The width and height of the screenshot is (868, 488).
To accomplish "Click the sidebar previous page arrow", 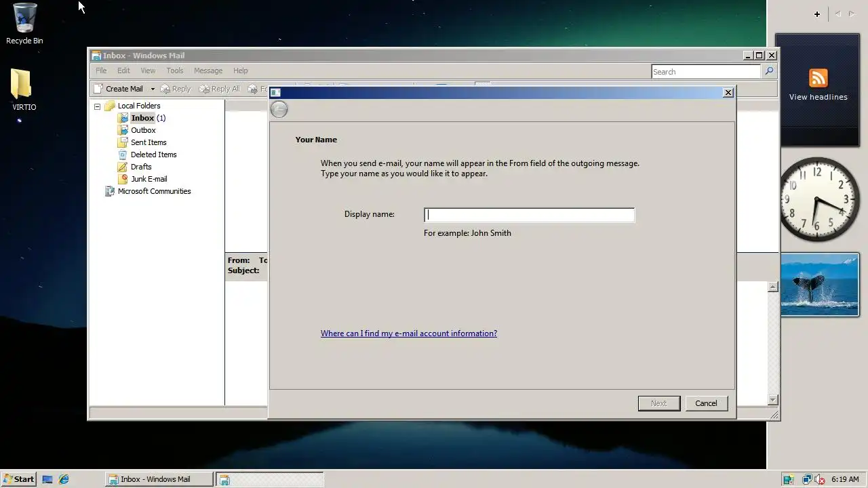I will (x=837, y=14).
